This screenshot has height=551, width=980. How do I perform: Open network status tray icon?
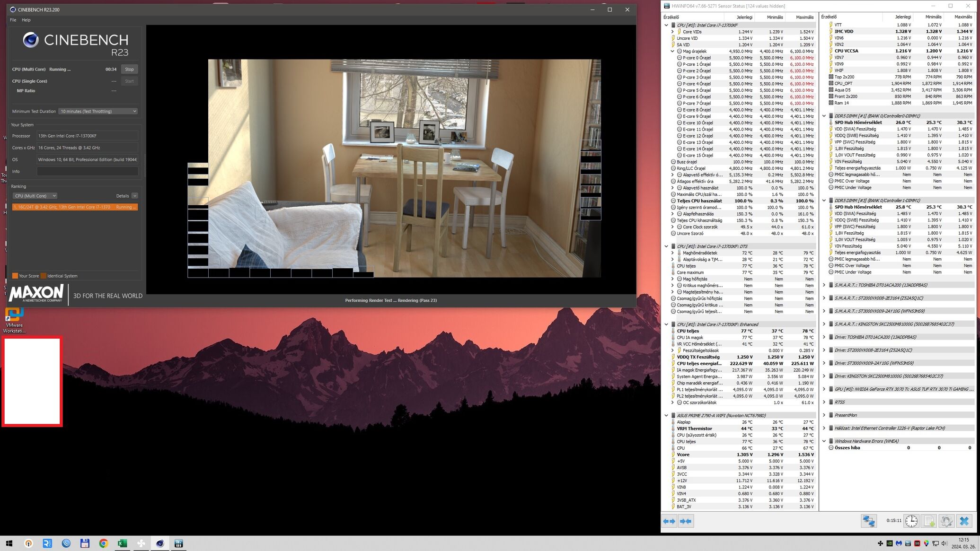(936, 543)
